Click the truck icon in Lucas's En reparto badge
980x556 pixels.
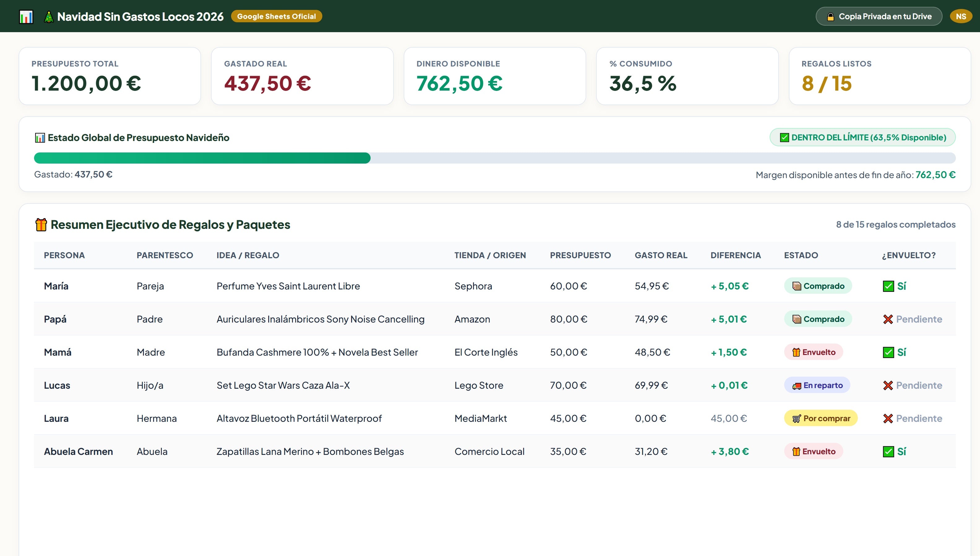pos(797,386)
